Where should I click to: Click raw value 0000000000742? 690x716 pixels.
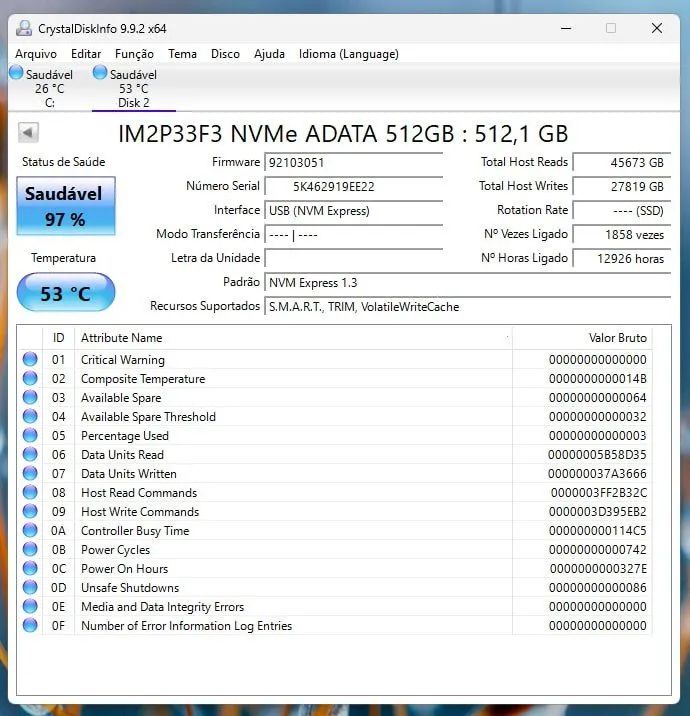pos(598,550)
